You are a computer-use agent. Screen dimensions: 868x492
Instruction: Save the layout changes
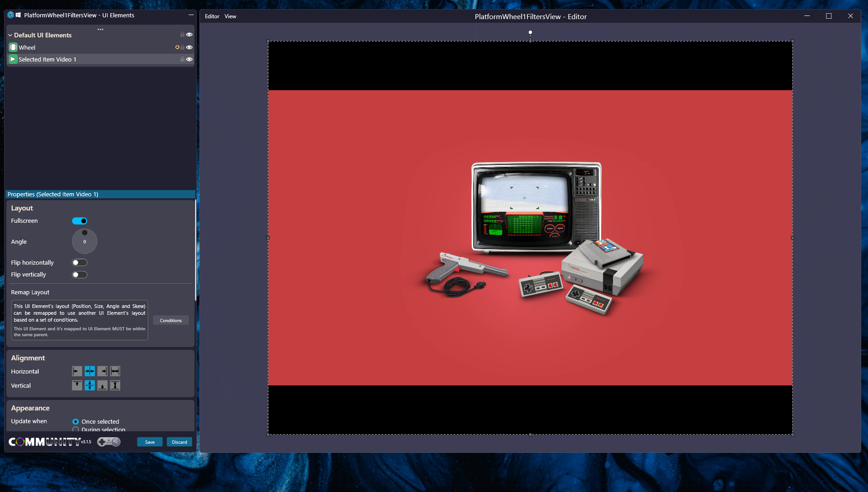click(x=150, y=442)
